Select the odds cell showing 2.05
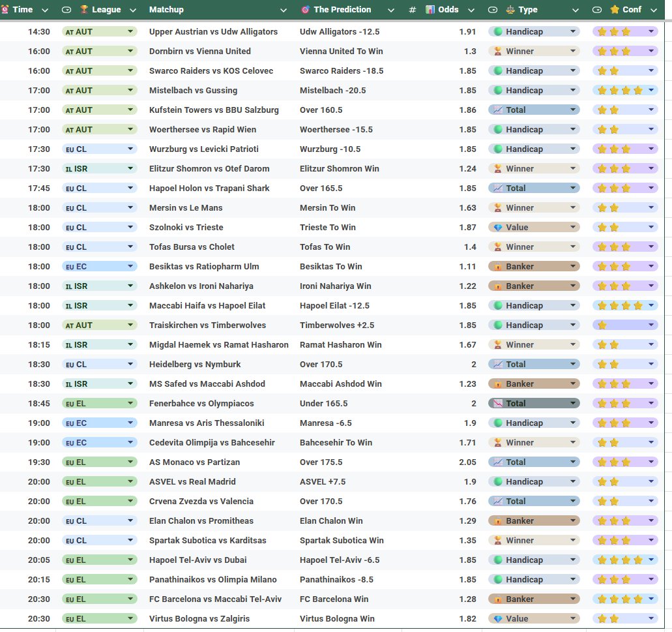672x632 pixels. point(442,462)
